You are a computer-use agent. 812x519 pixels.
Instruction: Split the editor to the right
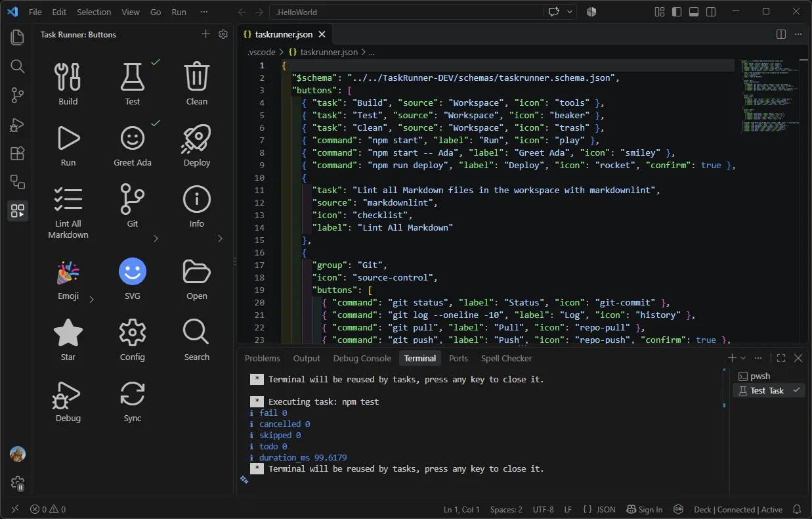click(781, 34)
